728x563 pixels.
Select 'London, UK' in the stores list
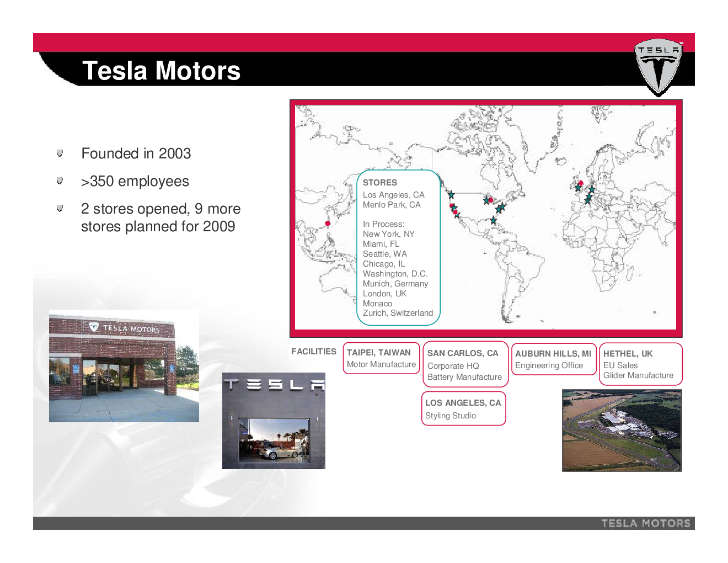(x=384, y=294)
